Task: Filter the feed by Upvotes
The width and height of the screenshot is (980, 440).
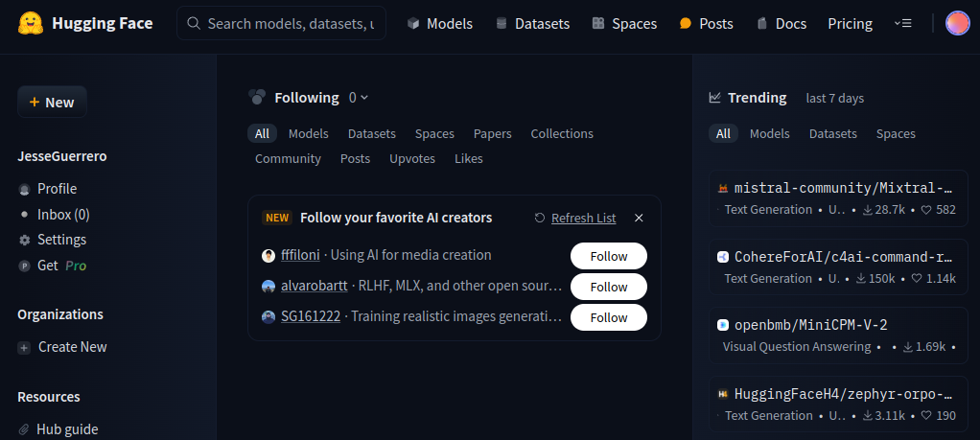Action: pyautogui.click(x=412, y=159)
